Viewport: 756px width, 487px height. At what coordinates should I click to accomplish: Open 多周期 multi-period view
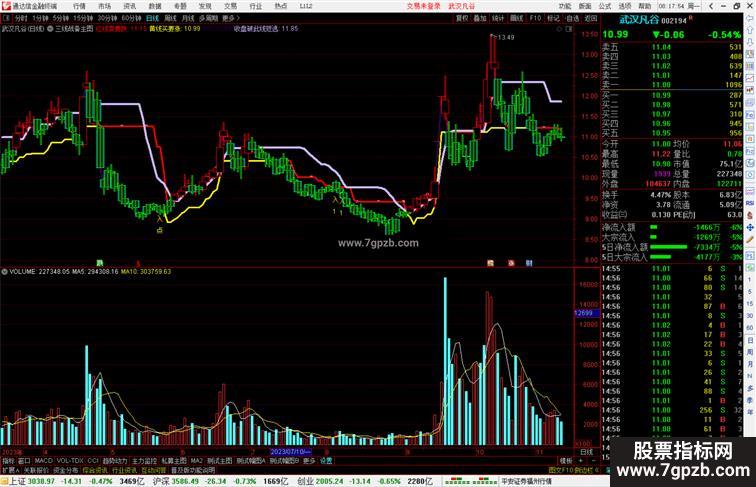click(208, 18)
